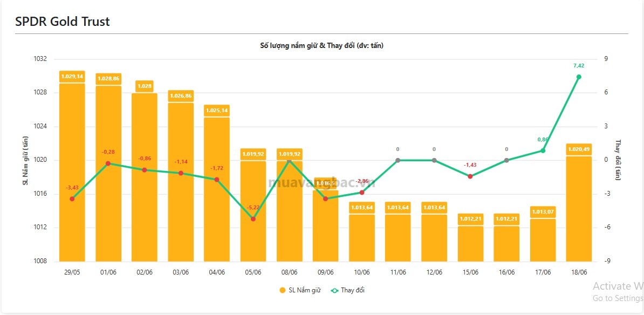Select the -5,22 red point on 05/06

[253, 219]
